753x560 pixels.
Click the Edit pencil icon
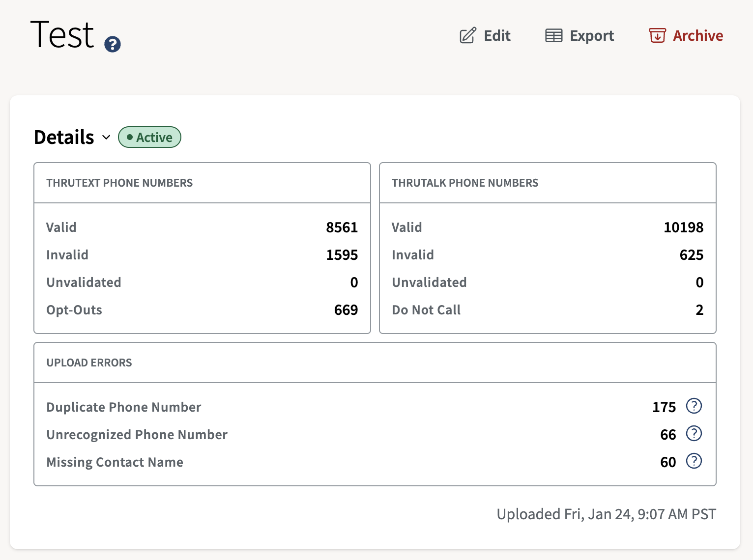pos(467,36)
